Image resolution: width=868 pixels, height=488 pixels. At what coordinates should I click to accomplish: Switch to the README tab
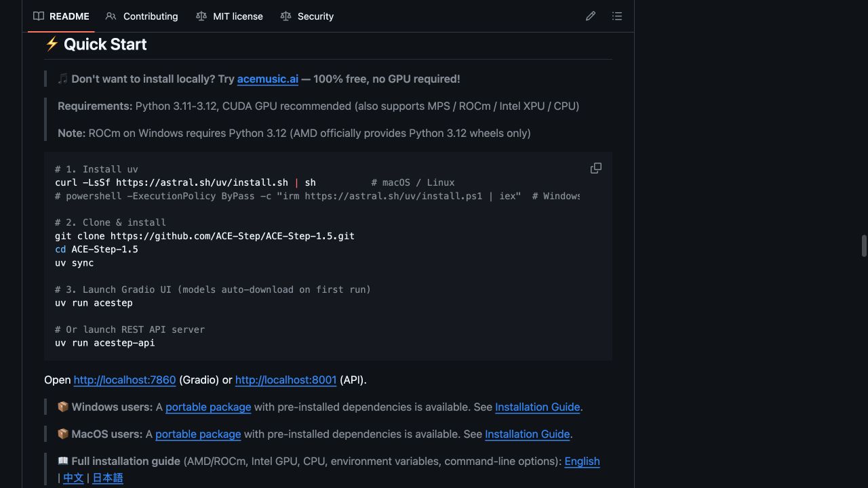[x=61, y=16]
